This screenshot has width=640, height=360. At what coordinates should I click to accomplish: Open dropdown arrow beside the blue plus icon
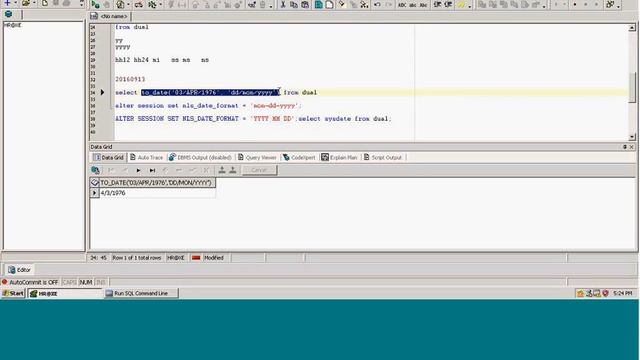pyautogui.click(x=16, y=3)
